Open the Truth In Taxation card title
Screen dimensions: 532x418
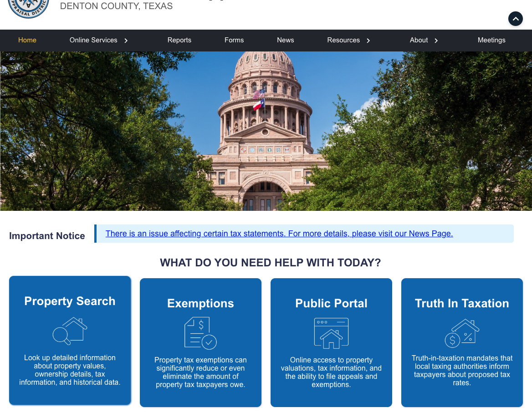click(462, 303)
